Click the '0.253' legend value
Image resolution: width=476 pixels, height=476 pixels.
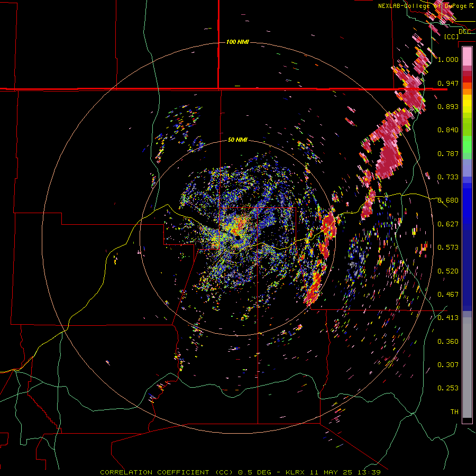(x=448, y=388)
